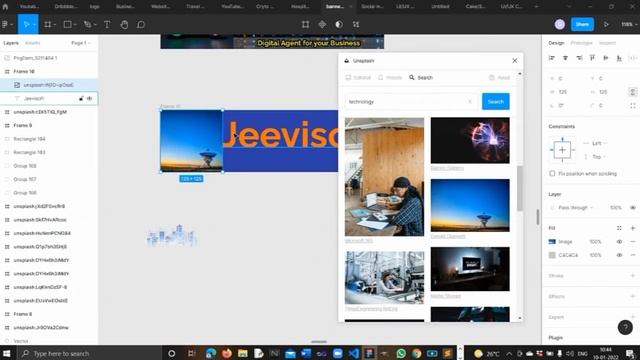Close the Unsplash plugin panel
This screenshot has width=640, height=360.
coord(514,61)
